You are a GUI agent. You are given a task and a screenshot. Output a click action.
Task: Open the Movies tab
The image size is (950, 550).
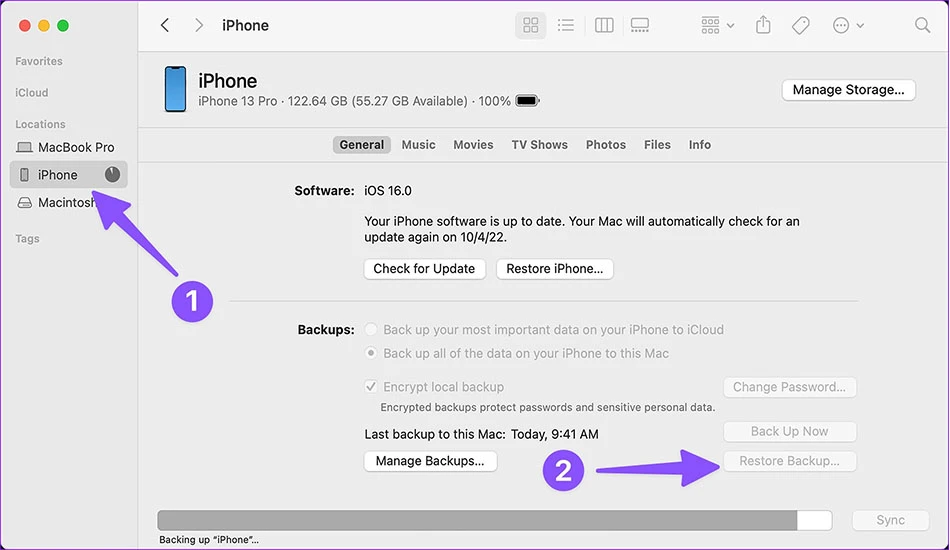point(473,145)
